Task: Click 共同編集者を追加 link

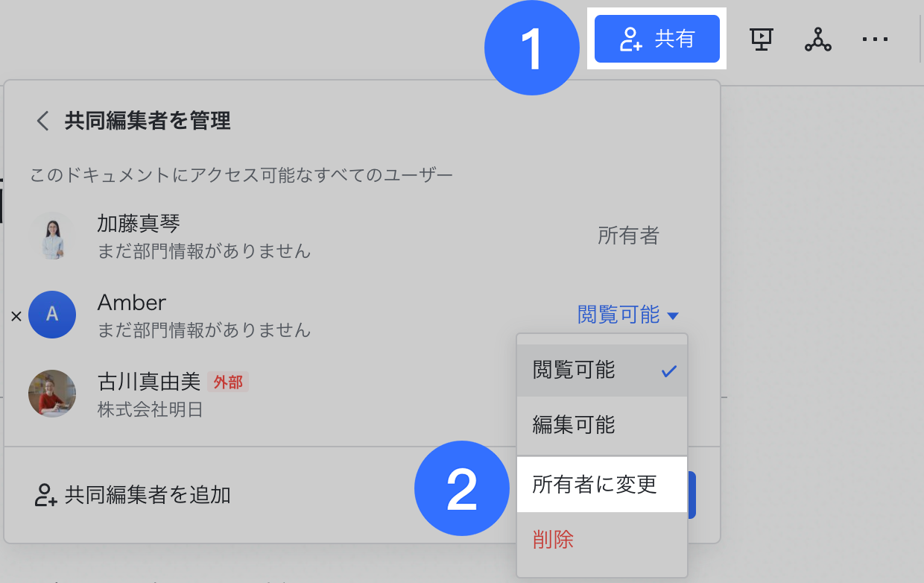Action: 148,495
